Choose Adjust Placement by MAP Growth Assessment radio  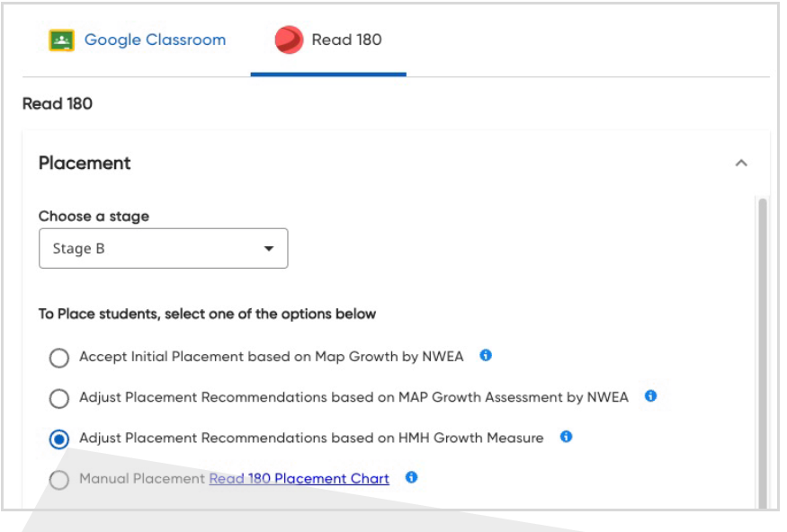click(59, 398)
